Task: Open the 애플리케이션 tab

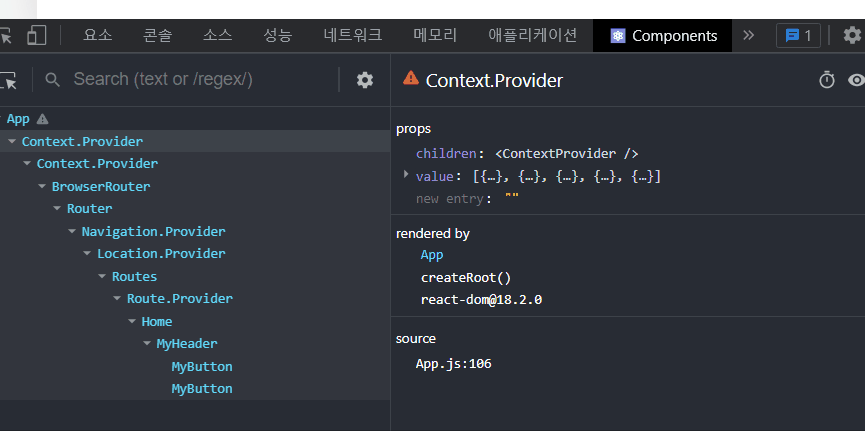Action: click(x=533, y=36)
